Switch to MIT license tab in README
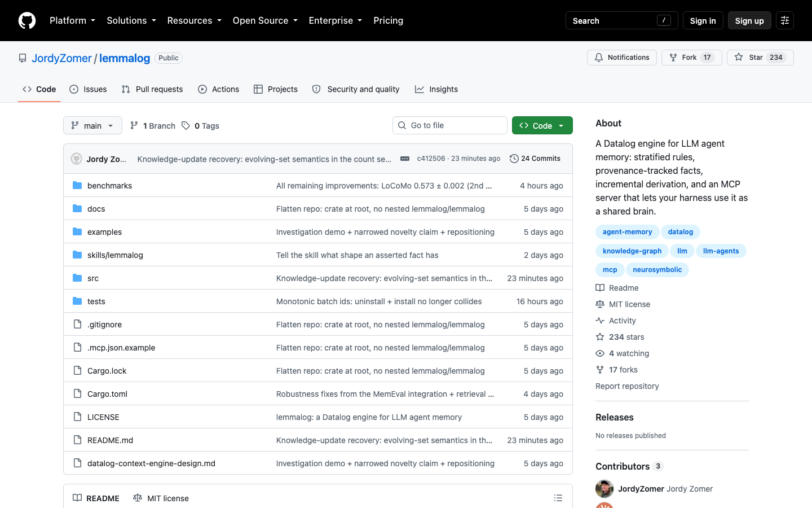Screen dimensions: 812x508 (x=161, y=498)
